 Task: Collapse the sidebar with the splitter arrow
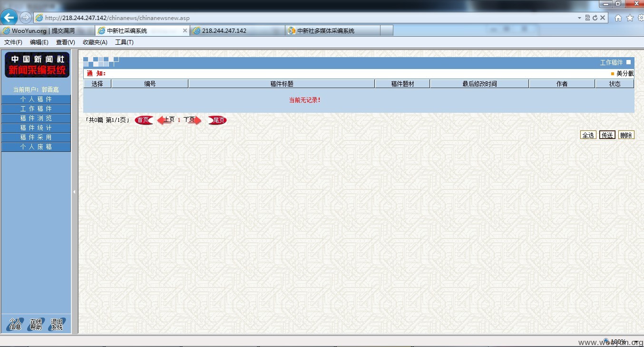(74, 192)
